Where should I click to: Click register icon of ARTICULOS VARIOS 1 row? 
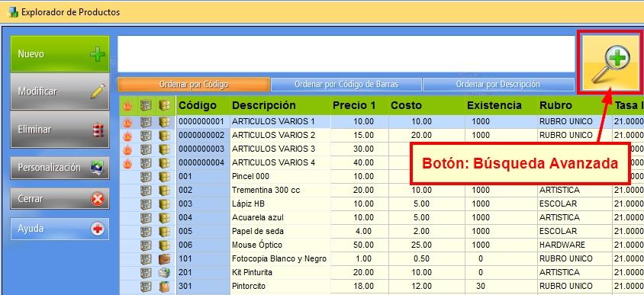click(x=146, y=122)
